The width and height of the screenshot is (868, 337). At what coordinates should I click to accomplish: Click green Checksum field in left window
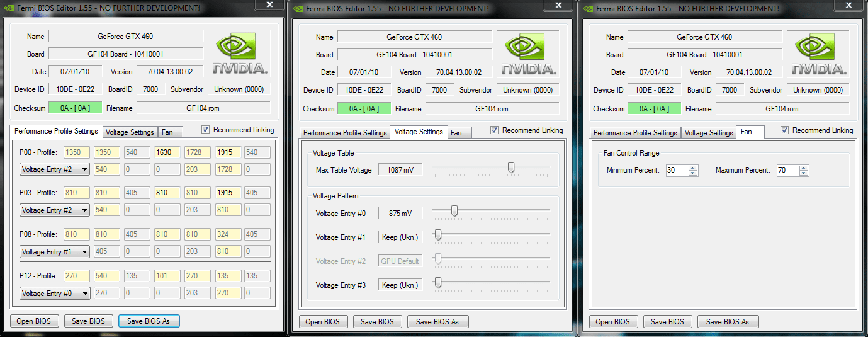(75, 108)
